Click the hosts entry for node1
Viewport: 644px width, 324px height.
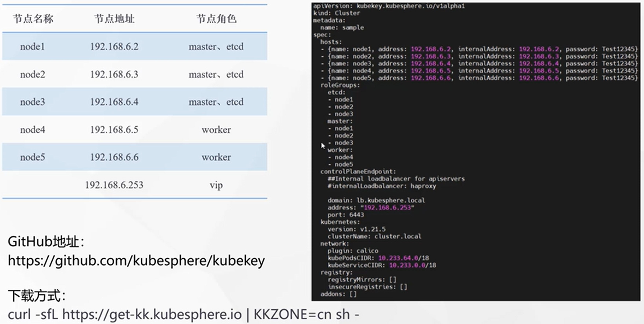pos(479,49)
